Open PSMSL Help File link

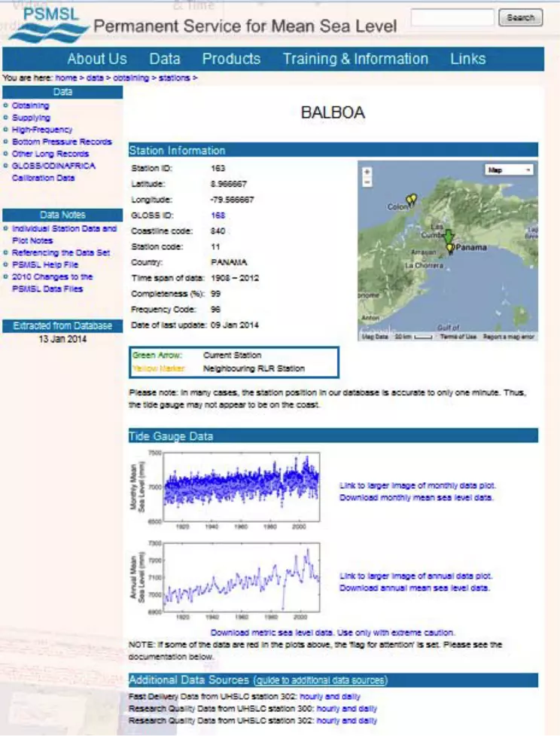45,264
